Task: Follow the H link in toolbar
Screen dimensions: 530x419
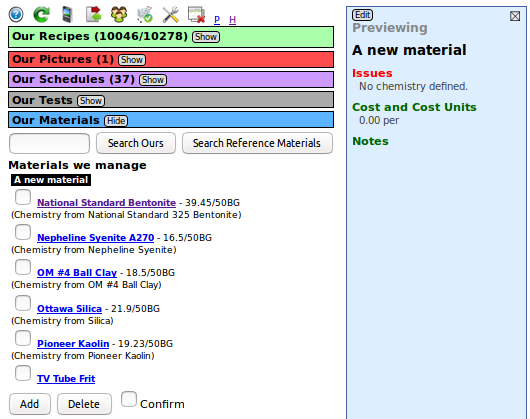Action: pos(233,20)
